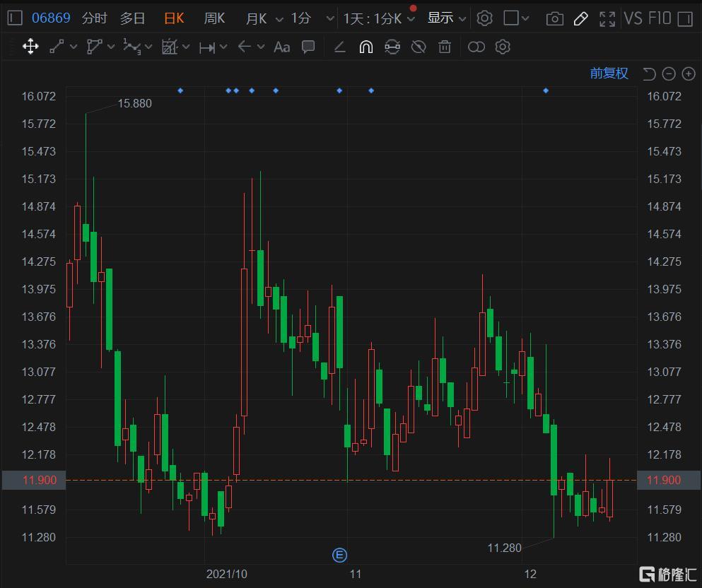Zoom out the chart with minus button

[669, 73]
